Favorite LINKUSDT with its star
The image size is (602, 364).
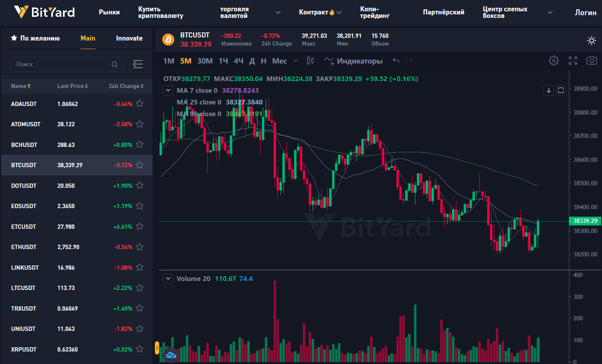(140, 267)
